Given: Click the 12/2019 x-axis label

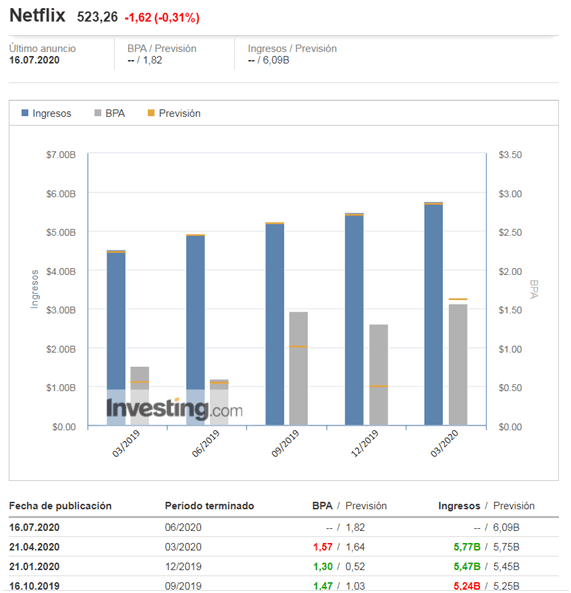Looking at the screenshot, I should coord(365,444).
